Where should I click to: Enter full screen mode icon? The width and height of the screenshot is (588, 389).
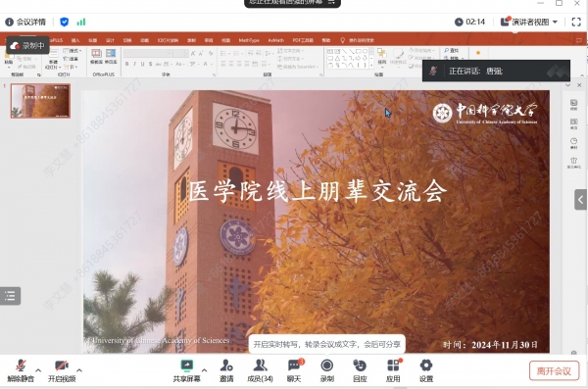click(576, 23)
